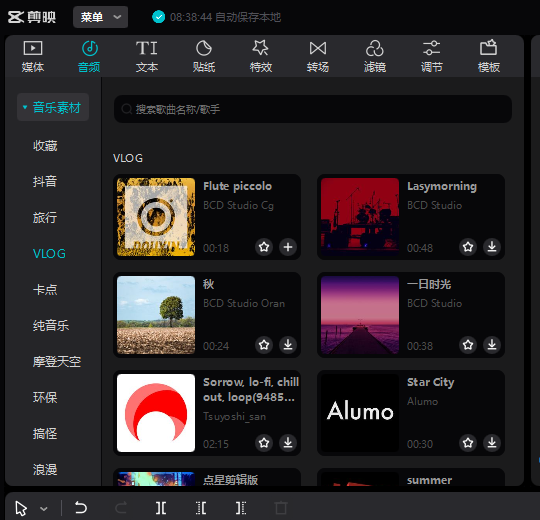Select the 音频 (Audio) tab
540x520 pixels.
pos(90,56)
